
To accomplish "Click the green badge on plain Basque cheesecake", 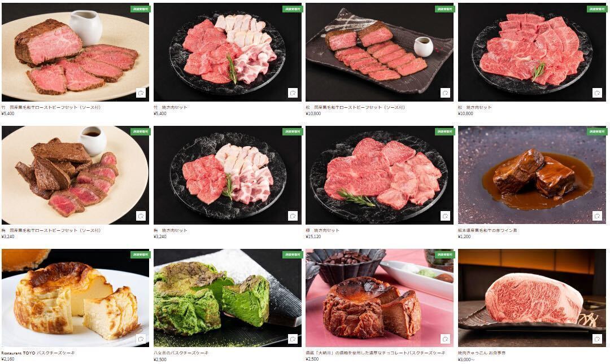I will point(140,255).
